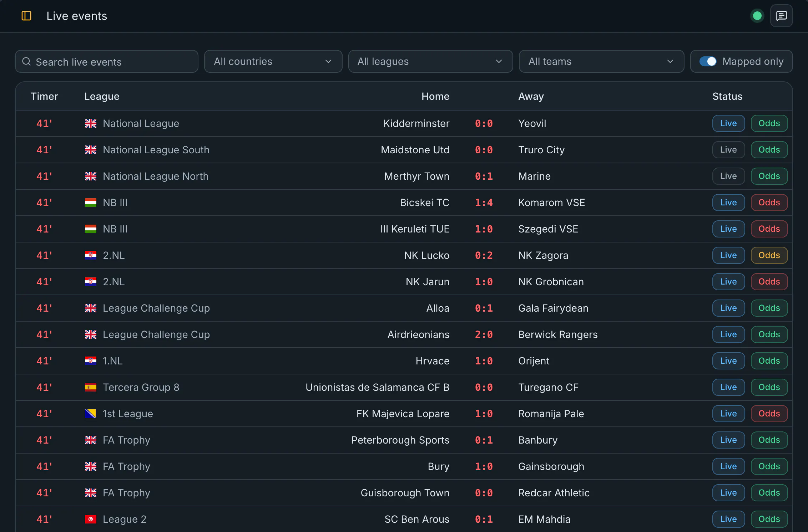Open Odds for FK Majevica Lopare match

tap(769, 414)
